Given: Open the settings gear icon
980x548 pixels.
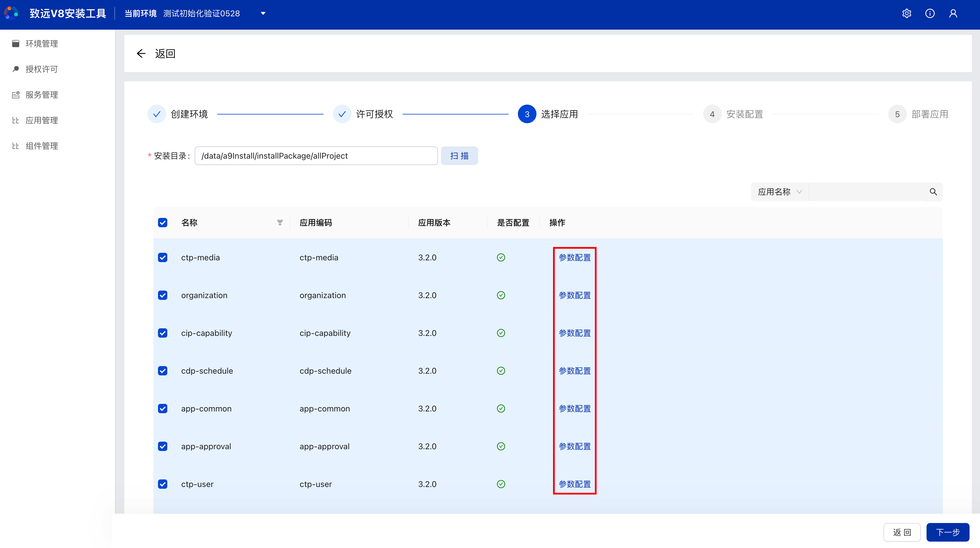Looking at the screenshot, I should coord(907,13).
